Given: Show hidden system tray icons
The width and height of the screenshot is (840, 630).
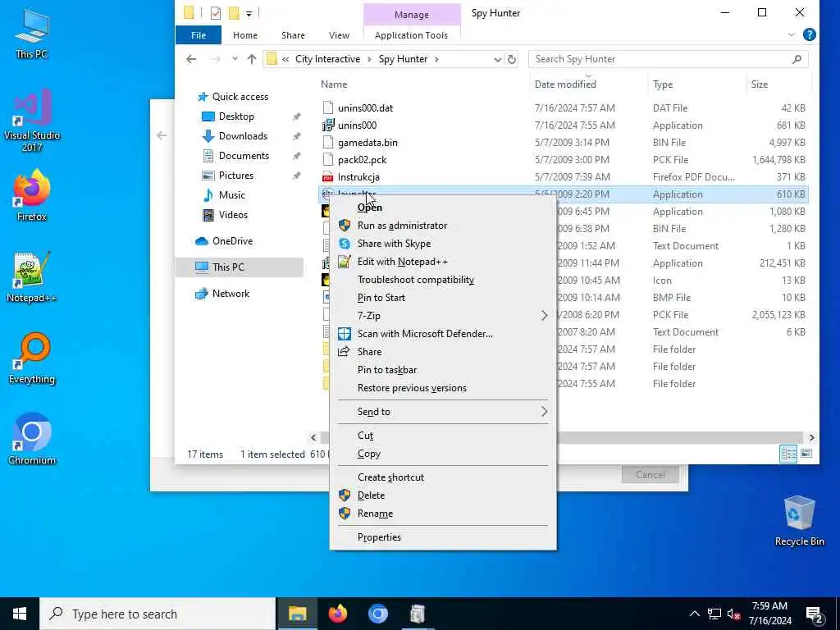Looking at the screenshot, I should 694,614.
